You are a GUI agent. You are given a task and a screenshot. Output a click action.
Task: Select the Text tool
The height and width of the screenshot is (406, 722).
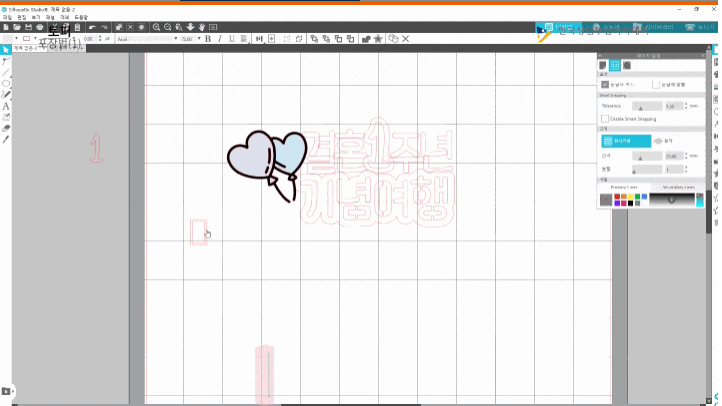pos(6,106)
